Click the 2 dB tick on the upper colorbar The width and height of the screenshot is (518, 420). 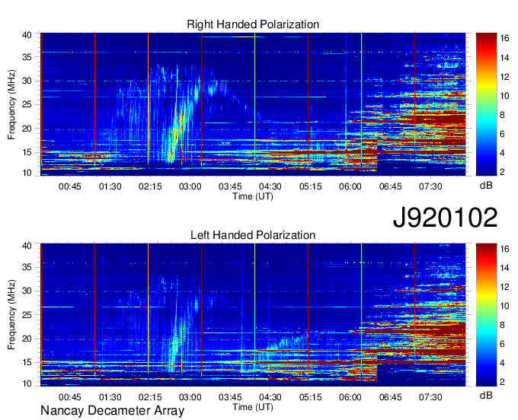502,172
